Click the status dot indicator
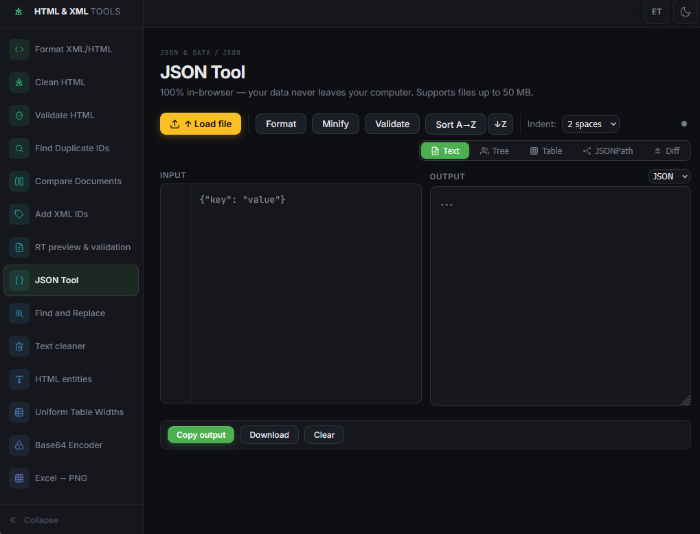The width and height of the screenshot is (700, 534). click(x=684, y=124)
